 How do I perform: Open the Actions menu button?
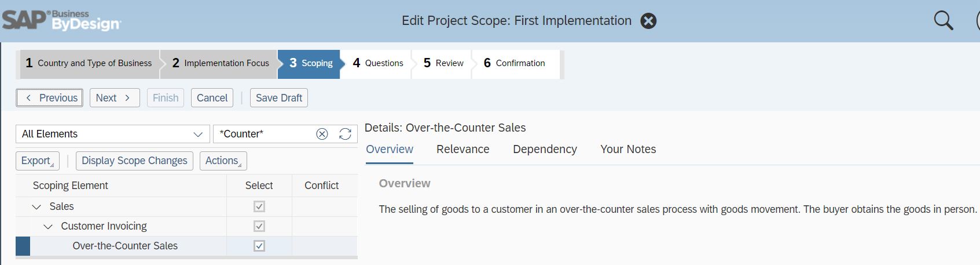[x=223, y=161]
